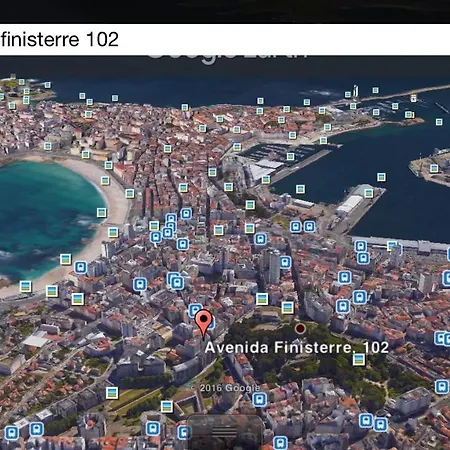Open the photo thumbnail at the far-right edge over the sea

[x=439, y=122]
